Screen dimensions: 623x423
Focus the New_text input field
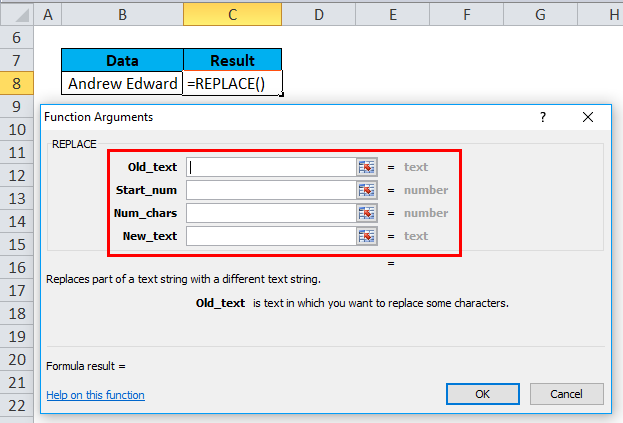coord(271,236)
